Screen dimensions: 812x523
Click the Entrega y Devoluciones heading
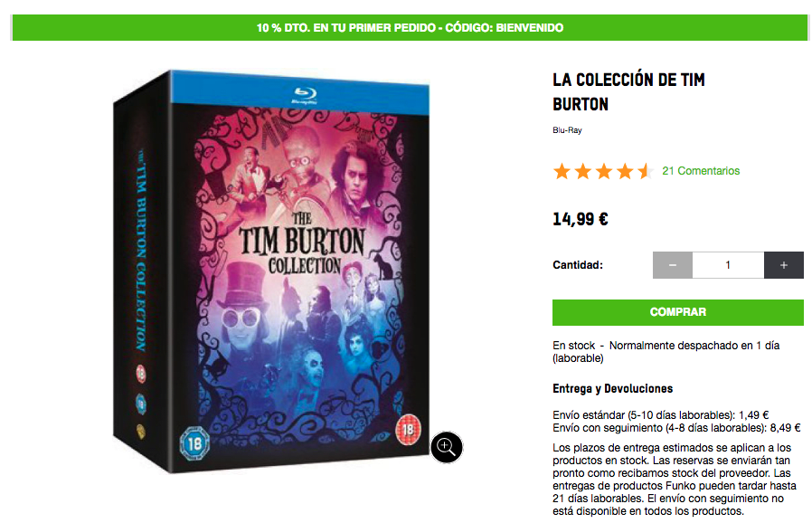pyautogui.click(x=613, y=389)
